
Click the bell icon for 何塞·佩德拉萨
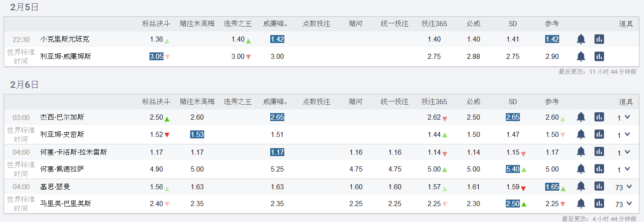pos(581,169)
